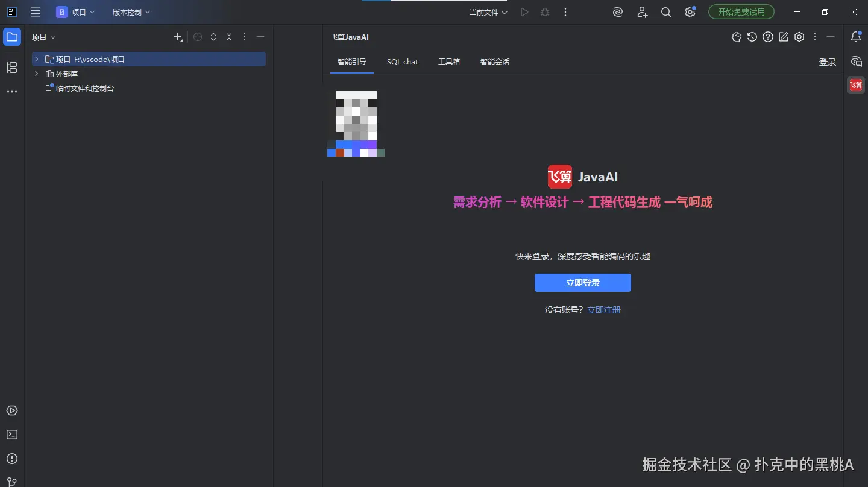Open Search Everywhere magnifier
Image resolution: width=868 pixels, height=487 pixels.
[x=666, y=12]
